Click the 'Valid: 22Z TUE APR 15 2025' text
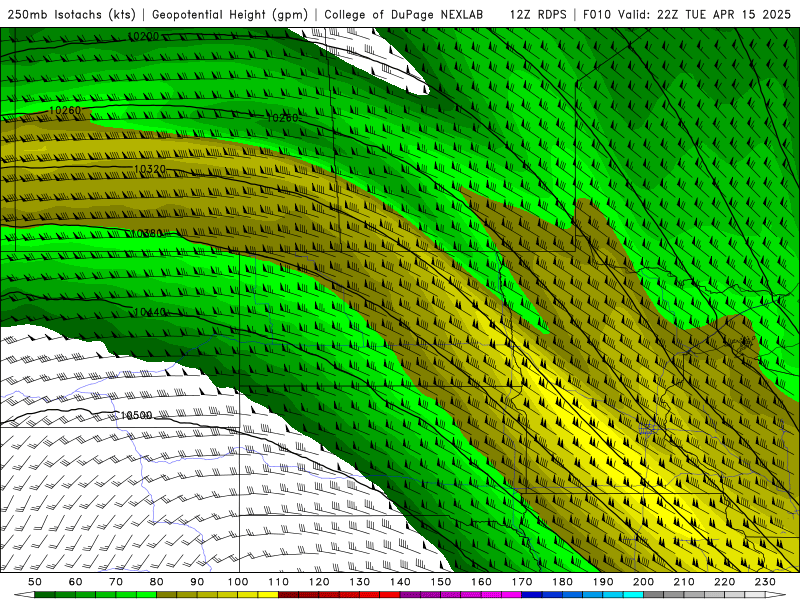Image resolution: width=800 pixels, height=600 pixels. (x=704, y=15)
